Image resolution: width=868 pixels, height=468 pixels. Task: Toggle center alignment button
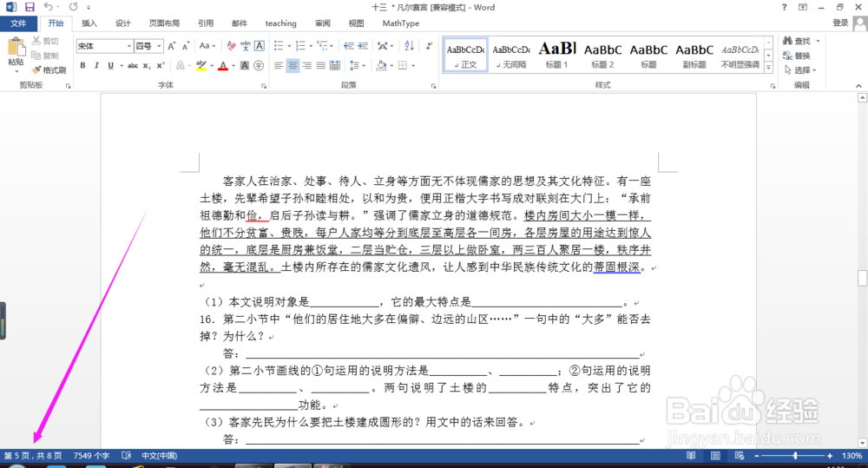point(293,65)
